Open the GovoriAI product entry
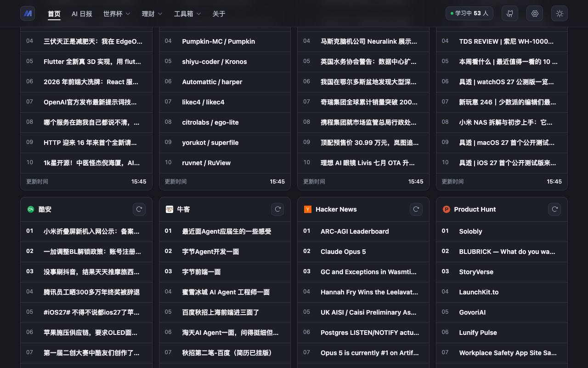Image resolution: width=588 pixels, height=368 pixels. pyautogui.click(x=502, y=312)
